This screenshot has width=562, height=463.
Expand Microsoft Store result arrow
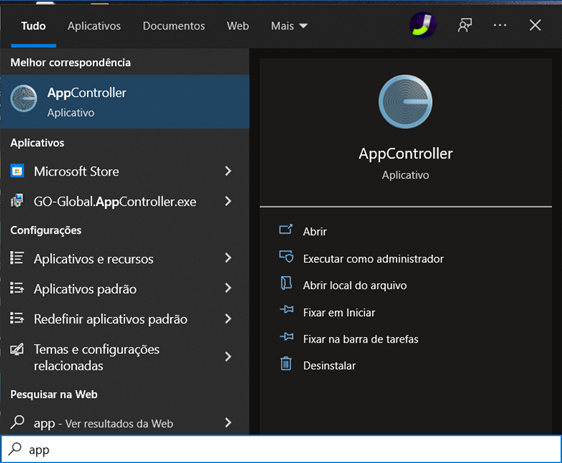point(228,171)
